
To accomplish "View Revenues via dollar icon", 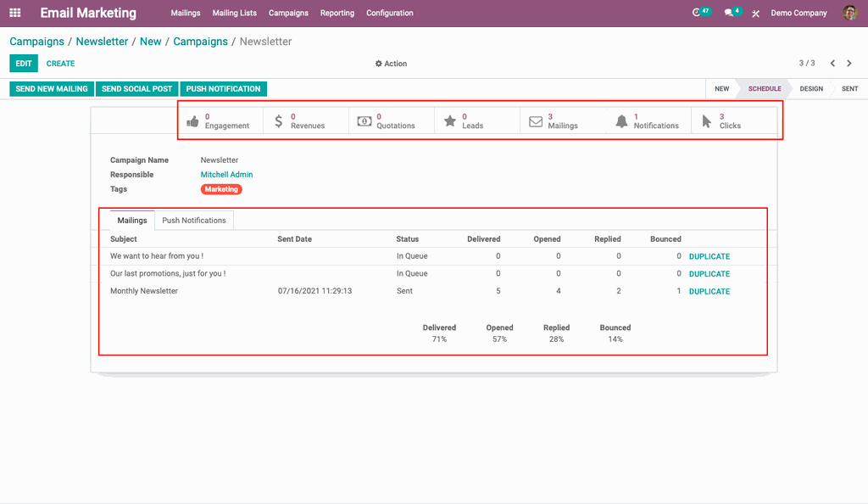I will coord(306,120).
